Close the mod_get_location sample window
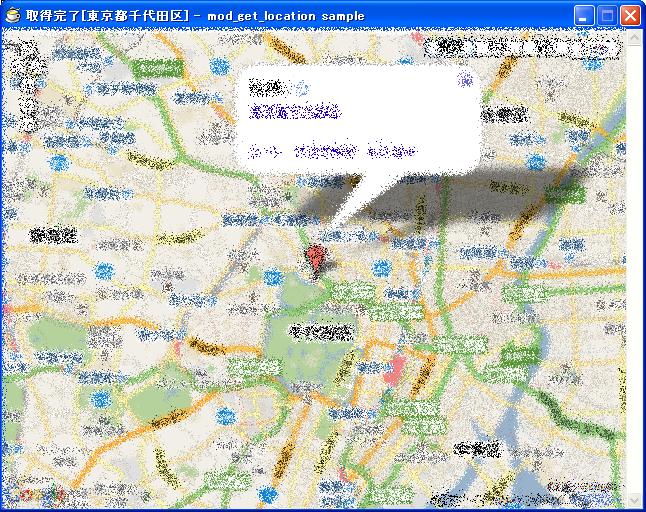 pos(630,16)
